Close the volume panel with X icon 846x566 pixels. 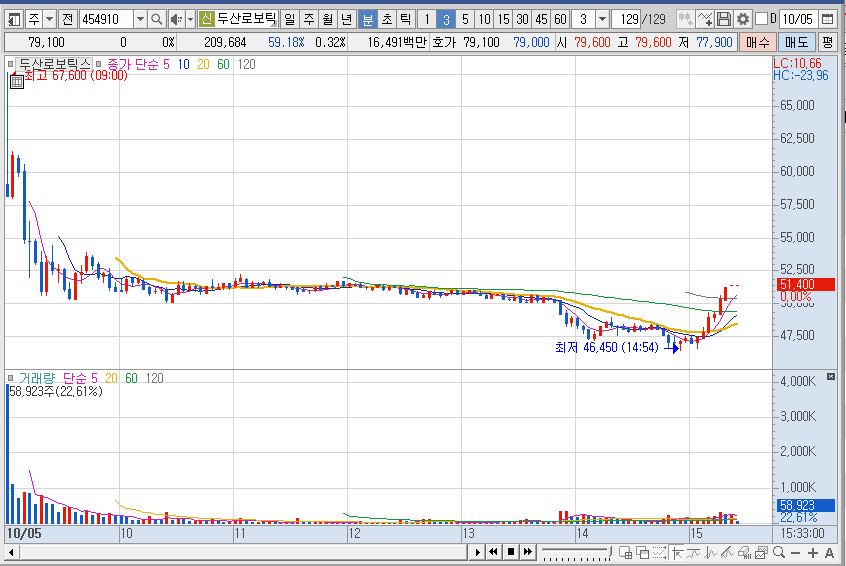(831, 376)
